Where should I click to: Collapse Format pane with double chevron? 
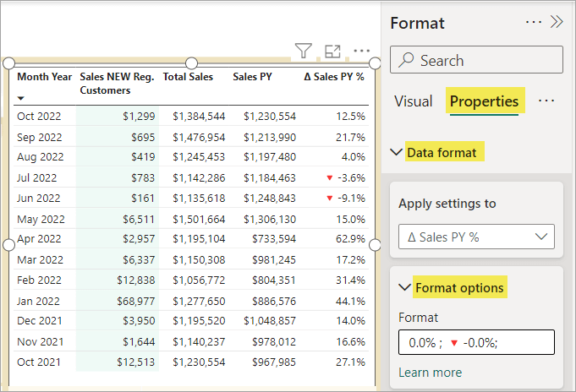pos(557,22)
